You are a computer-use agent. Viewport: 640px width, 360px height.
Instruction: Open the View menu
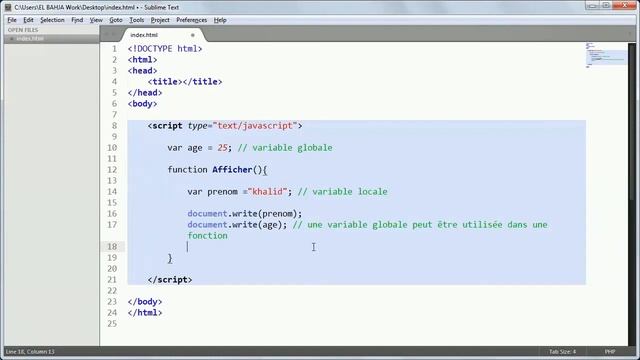point(96,20)
